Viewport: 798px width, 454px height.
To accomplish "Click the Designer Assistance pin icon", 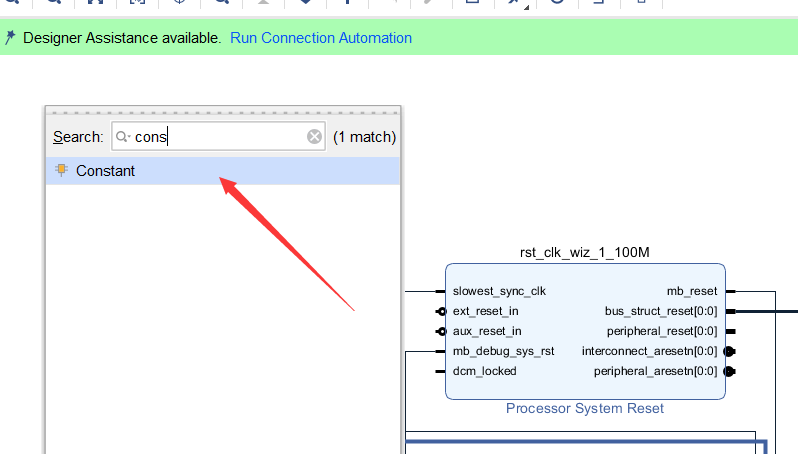I will click(10, 38).
